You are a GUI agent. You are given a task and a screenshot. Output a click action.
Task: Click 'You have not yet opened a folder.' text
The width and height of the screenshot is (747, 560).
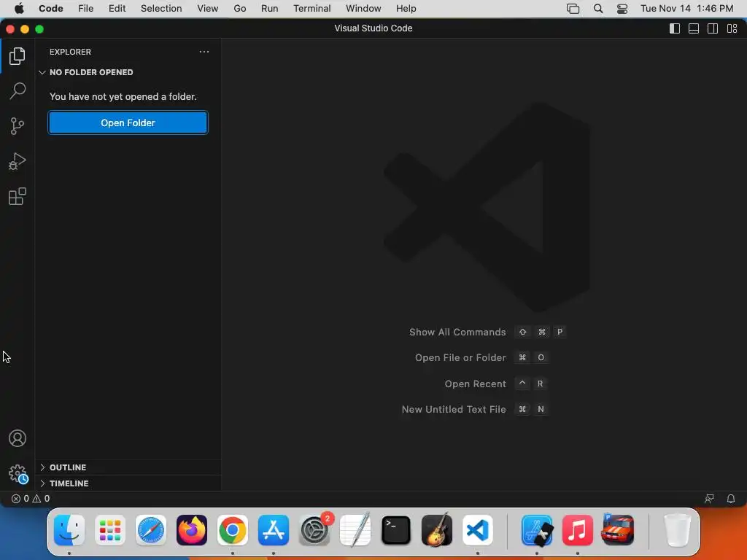pyautogui.click(x=123, y=97)
